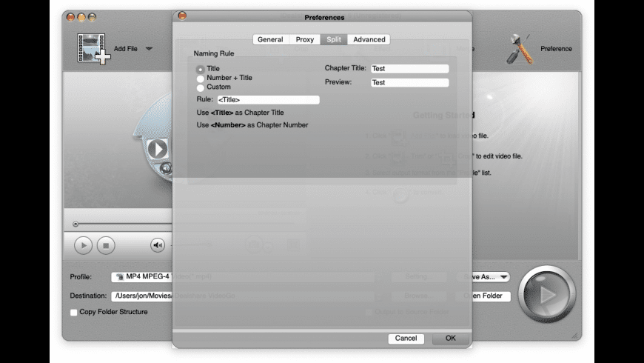This screenshot has height=363, width=644.
Task: Select the Split tab
Action: pos(334,39)
